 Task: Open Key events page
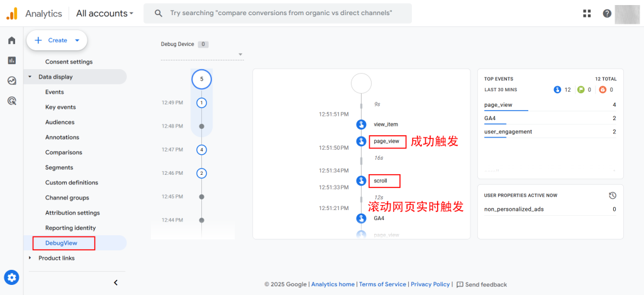[60, 107]
